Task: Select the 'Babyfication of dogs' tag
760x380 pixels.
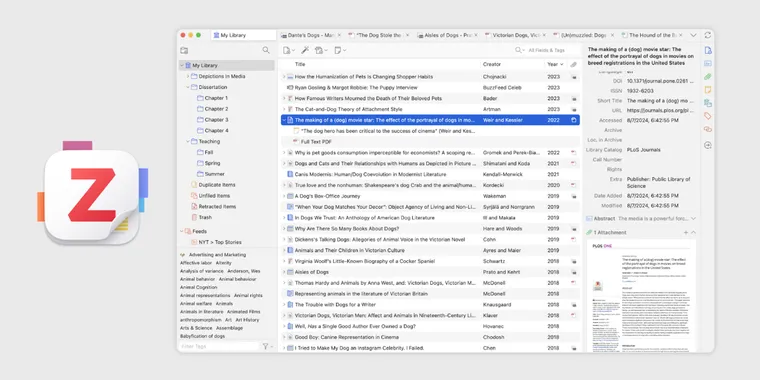Action: pyautogui.click(x=202, y=336)
